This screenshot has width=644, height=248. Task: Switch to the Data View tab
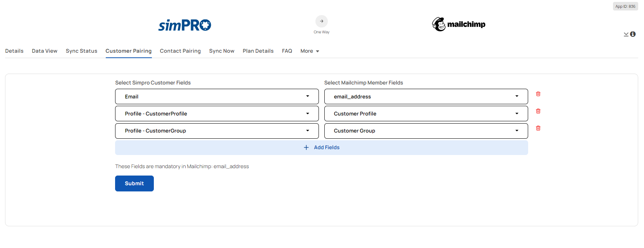45,51
